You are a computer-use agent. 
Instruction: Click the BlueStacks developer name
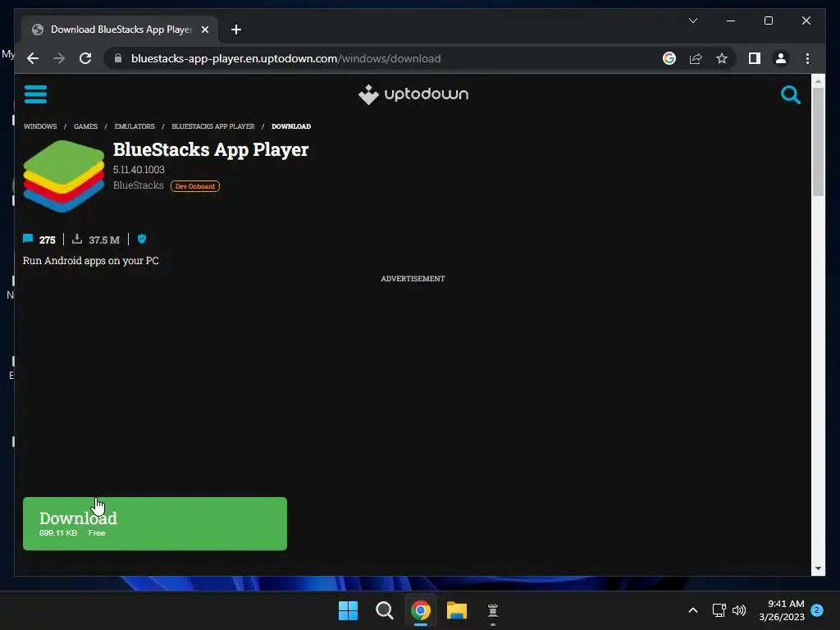[138, 185]
